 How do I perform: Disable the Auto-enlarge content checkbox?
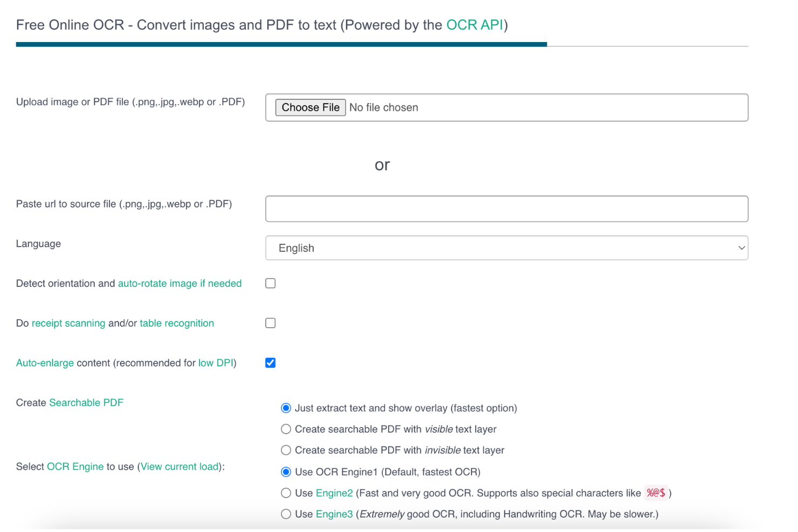pos(270,363)
